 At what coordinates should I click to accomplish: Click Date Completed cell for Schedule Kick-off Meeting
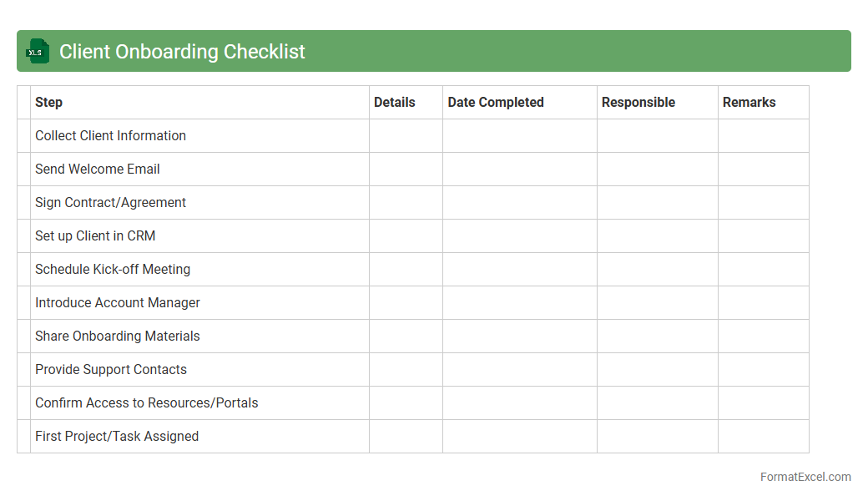[519, 270]
